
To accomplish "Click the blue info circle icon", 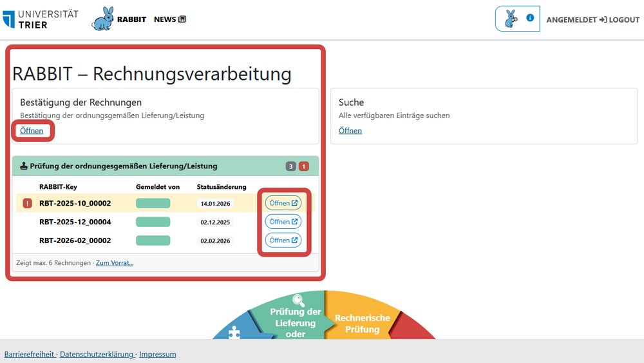I will click(530, 17).
